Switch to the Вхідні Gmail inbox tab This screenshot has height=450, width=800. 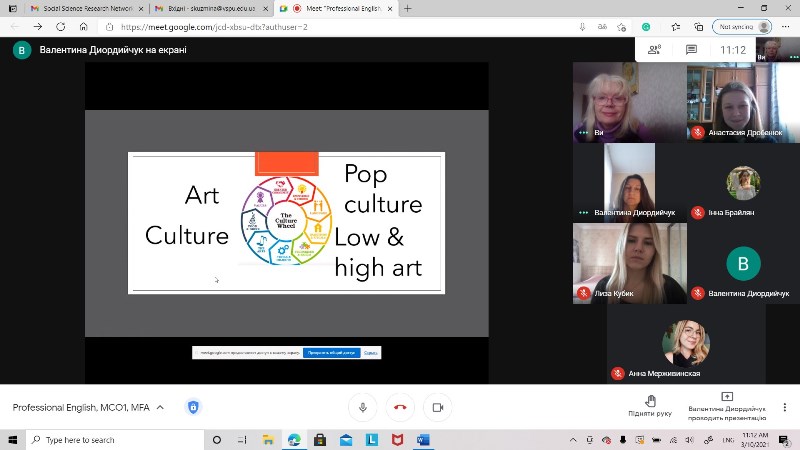(211, 9)
